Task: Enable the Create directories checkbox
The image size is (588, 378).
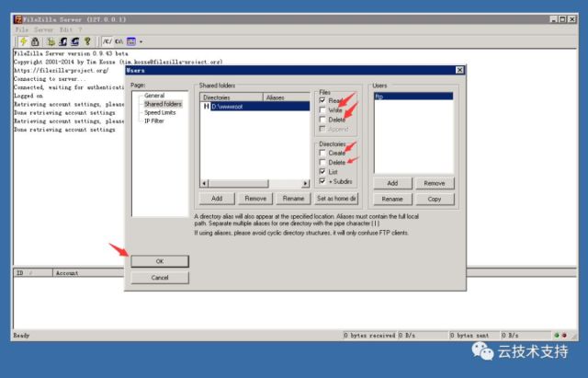Action: tap(322, 153)
